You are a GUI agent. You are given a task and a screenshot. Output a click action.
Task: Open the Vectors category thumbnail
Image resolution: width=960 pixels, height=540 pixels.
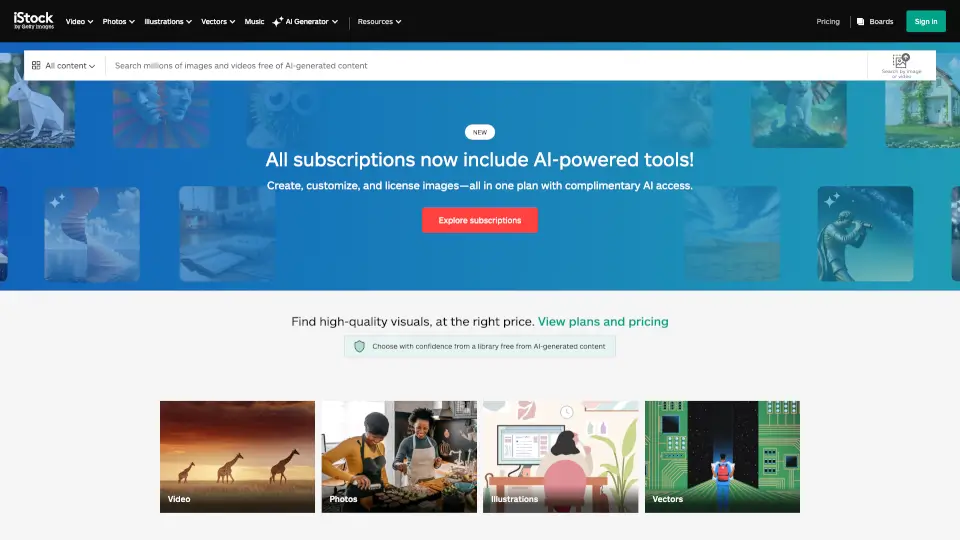tap(722, 457)
